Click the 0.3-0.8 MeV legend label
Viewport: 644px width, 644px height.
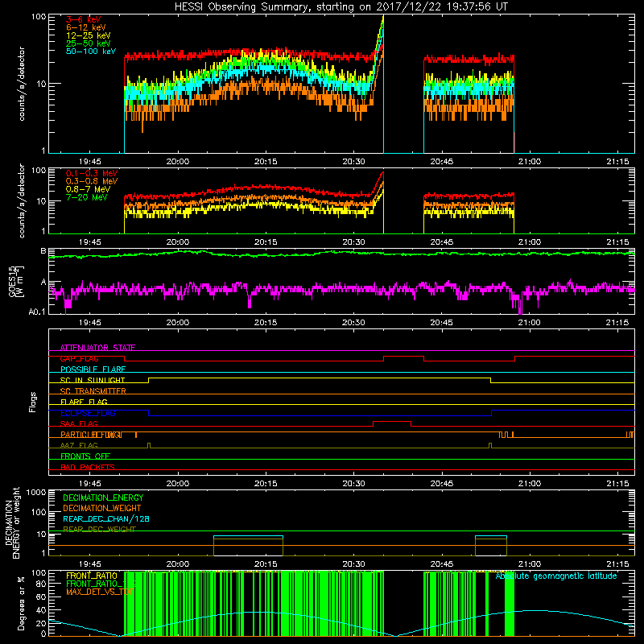pos(92,181)
